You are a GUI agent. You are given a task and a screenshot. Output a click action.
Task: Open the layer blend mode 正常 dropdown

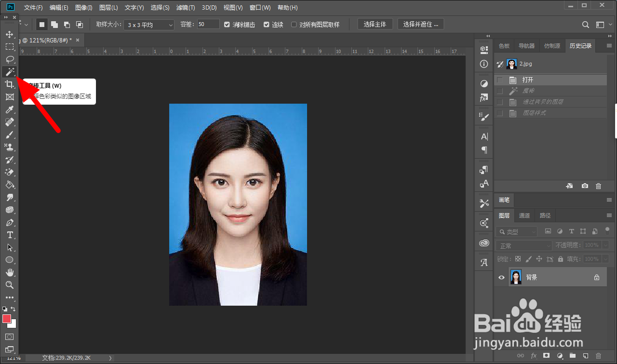tap(523, 246)
